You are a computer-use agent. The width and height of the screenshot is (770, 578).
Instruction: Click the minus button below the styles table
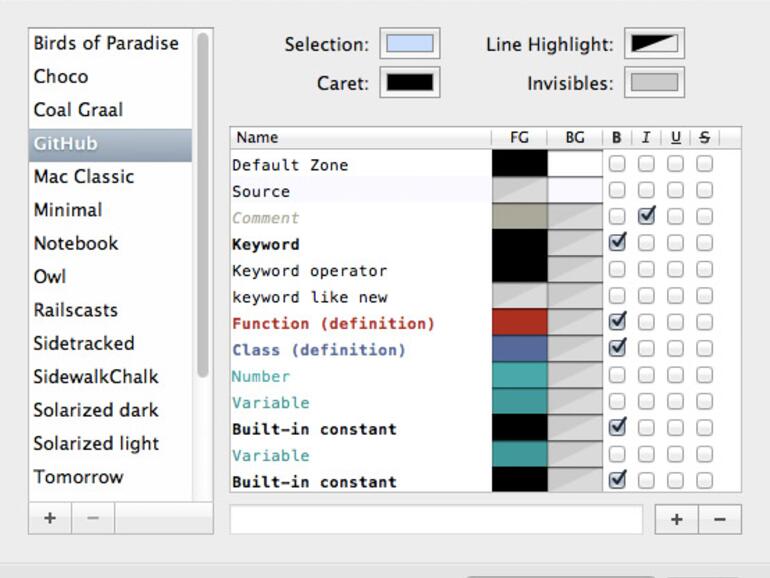pyautogui.click(x=720, y=519)
